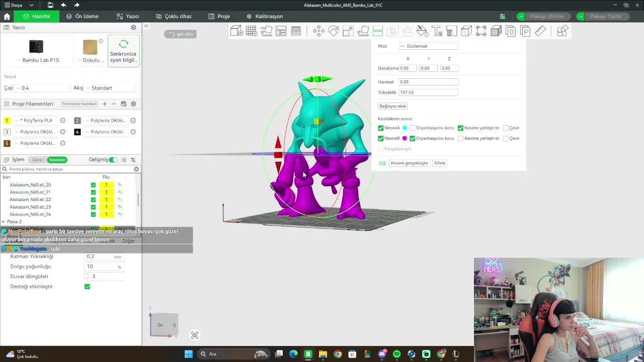Enable Oryantasyonu koru for NesneA
Image resolution: width=644 pixels, height=362 pixels.
(413, 128)
